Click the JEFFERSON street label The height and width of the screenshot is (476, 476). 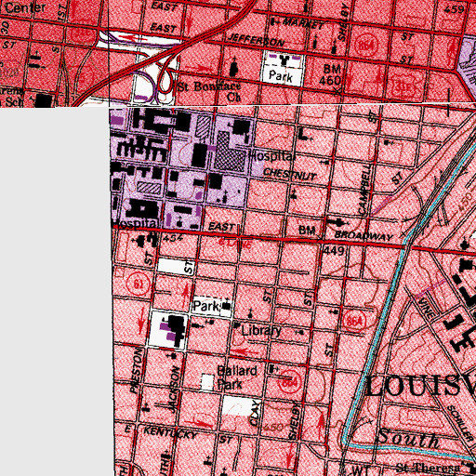pyautogui.click(x=256, y=40)
